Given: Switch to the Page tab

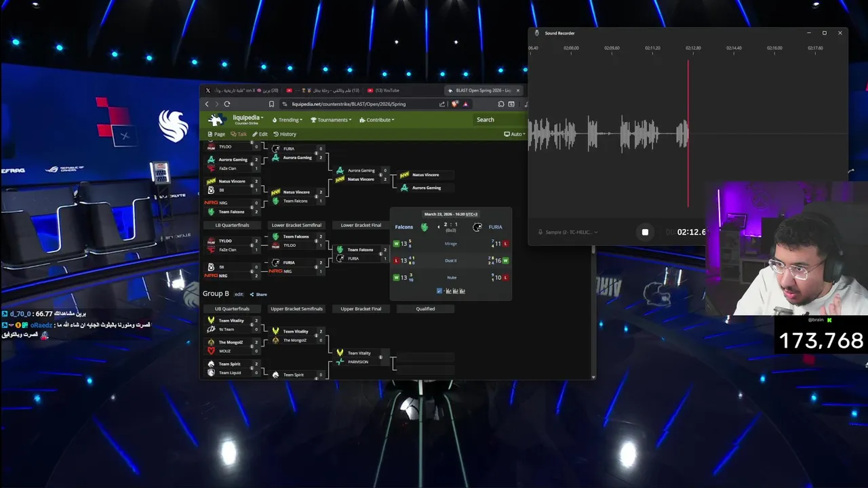Looking at the screenshot, I should pos(217,134).
